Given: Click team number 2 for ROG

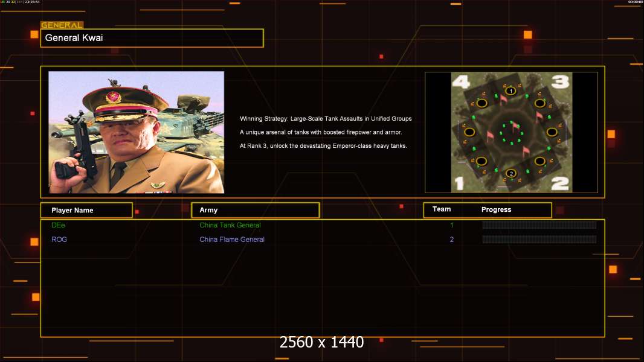Looking at the screenshot, I should [451, 240].
